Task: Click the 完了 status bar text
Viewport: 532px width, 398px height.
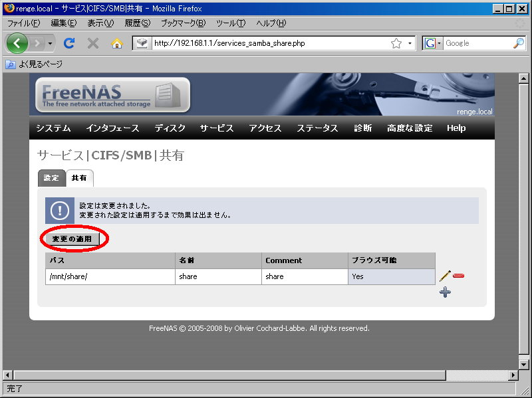Action: point(15,389)
